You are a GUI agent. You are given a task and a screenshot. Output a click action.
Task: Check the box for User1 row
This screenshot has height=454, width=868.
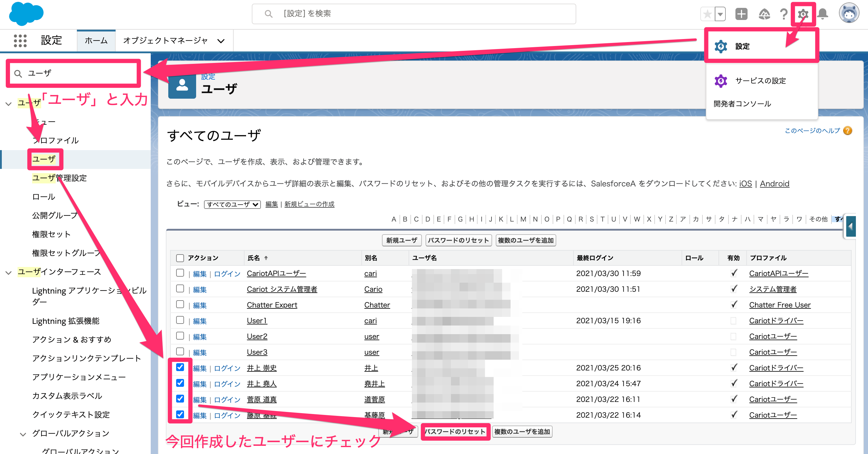click(180, 320)
